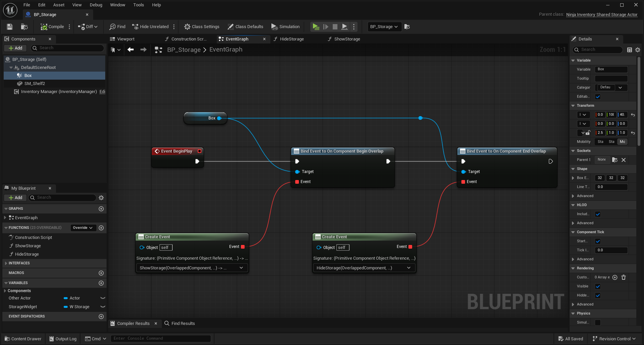Image resolution: width=644 pixels, height=345 pixels.
Task: Disable the Editable variable checkbox
Action: [598, 96]
